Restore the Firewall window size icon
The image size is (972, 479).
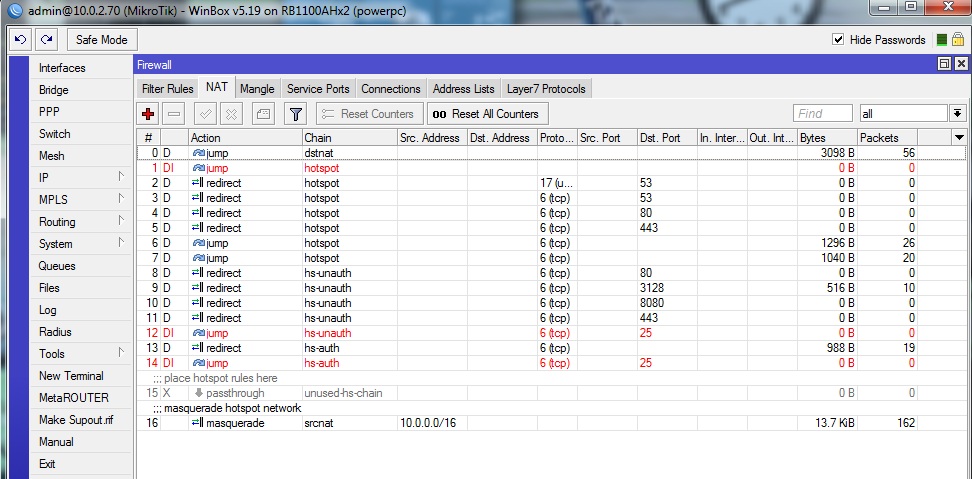pos(944,64)
